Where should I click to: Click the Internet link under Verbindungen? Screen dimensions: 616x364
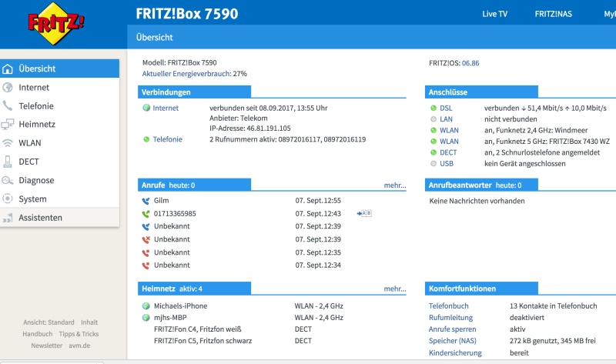point(166,108)
